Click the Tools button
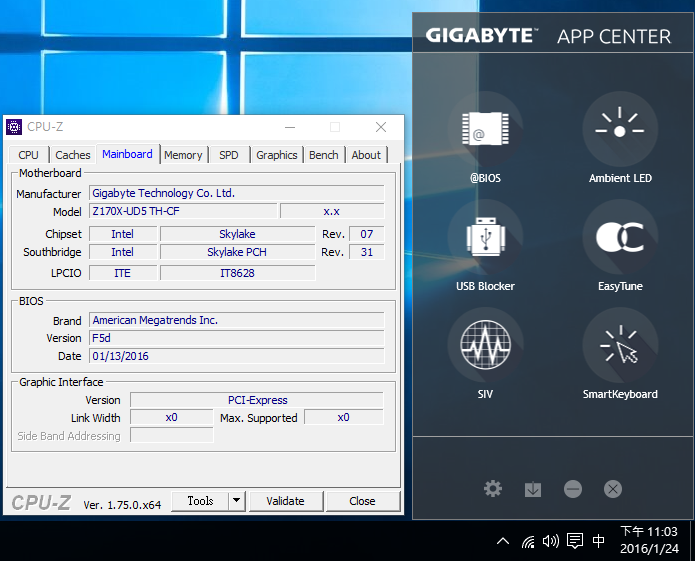The width and height of the screenshot is (695, 561). (200, 501)
